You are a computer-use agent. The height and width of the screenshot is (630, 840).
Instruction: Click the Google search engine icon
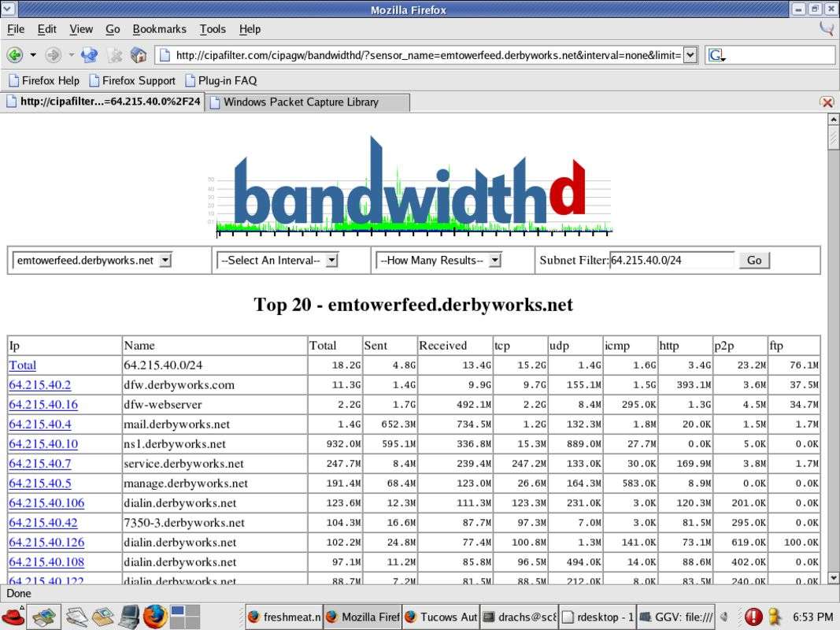click(716, 55)
